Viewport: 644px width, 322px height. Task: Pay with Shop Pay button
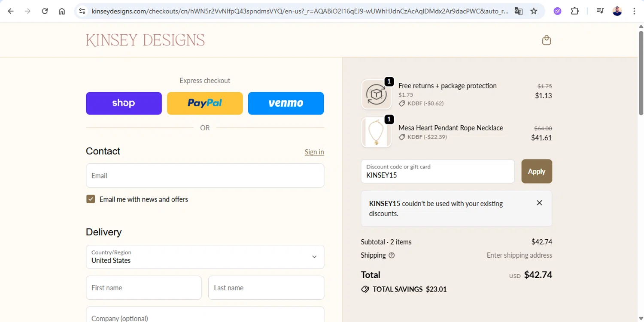[124, 103]
